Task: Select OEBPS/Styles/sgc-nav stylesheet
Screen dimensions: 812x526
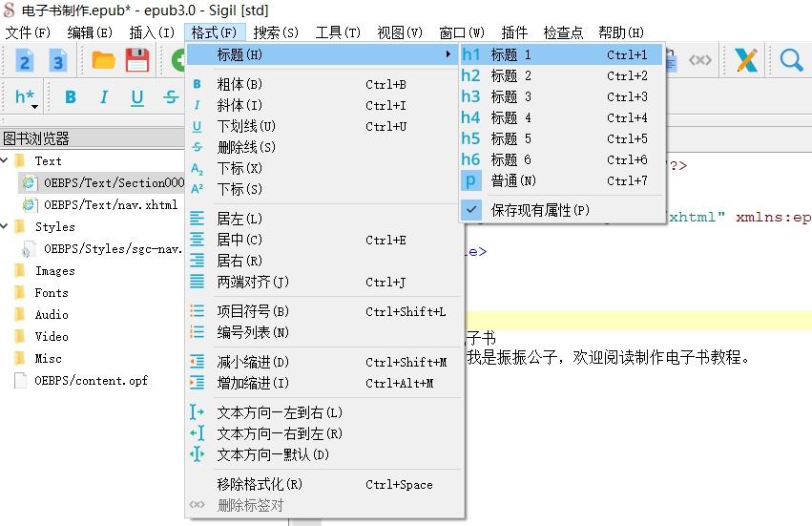Action: click(x=113, y=249)
